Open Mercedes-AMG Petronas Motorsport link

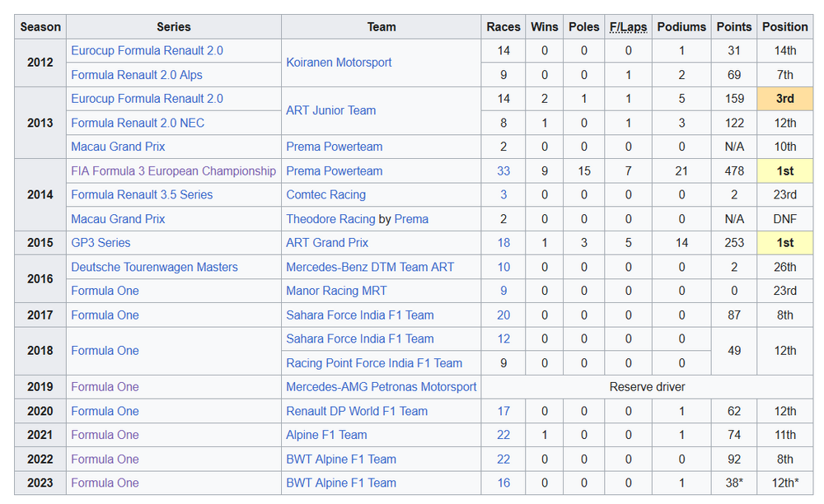click(x=381, y=387)
